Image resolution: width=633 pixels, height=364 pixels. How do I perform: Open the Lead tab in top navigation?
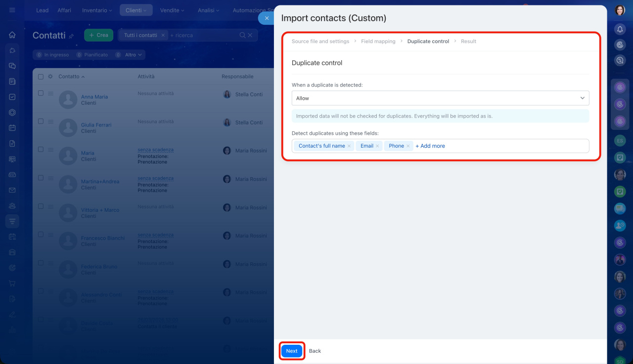43,10
